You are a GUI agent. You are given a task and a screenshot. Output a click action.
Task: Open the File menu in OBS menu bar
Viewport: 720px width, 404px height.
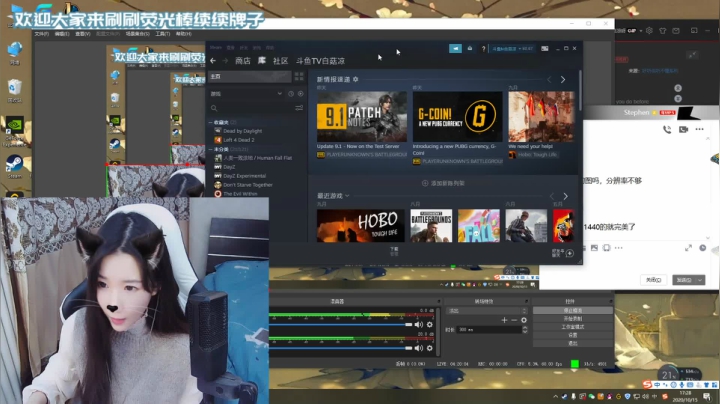[41, 34]
